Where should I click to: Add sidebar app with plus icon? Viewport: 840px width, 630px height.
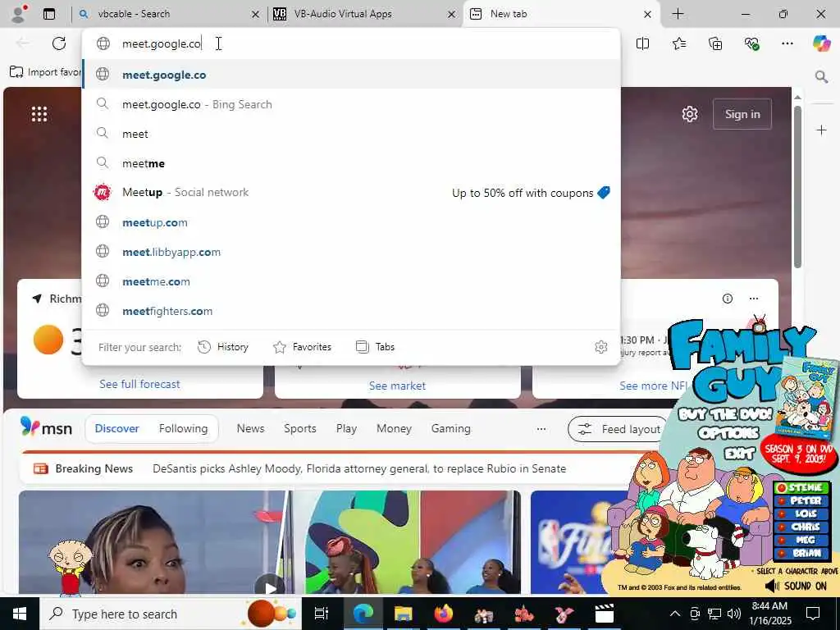coord(821,130)
